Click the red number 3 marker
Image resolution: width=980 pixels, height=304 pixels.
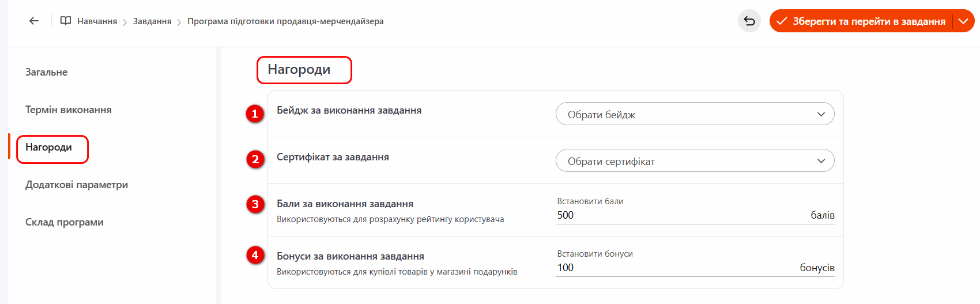pyautogui.click(x=255, y=204)
